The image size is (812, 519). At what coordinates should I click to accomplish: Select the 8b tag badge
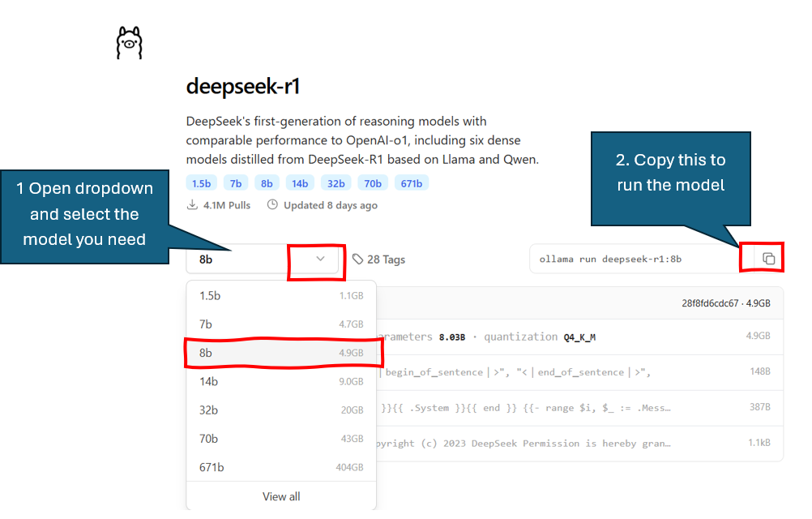click(x=267, y=183)
